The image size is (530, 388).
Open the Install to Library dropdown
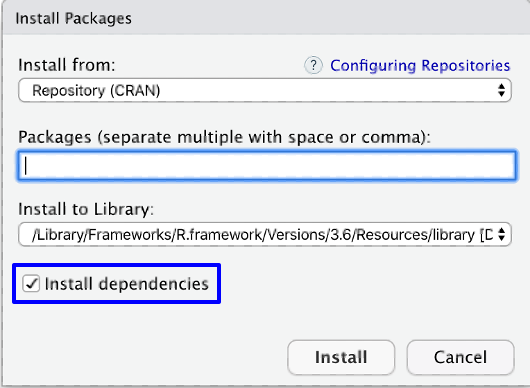point(265,234)
